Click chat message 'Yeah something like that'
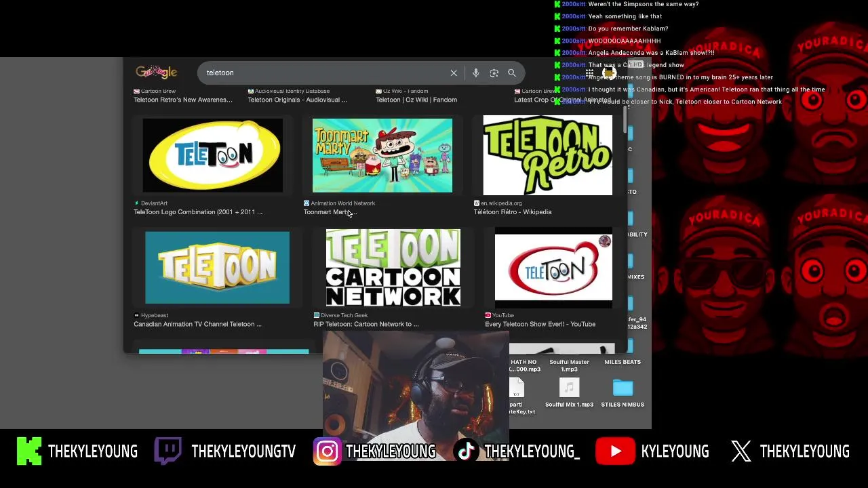868x488 pixels. click(625, 16)
